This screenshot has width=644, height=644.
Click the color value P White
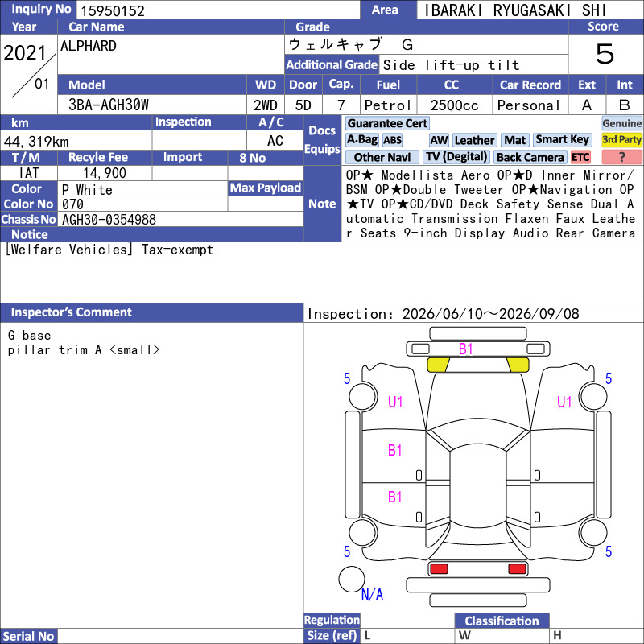point(87,189)
